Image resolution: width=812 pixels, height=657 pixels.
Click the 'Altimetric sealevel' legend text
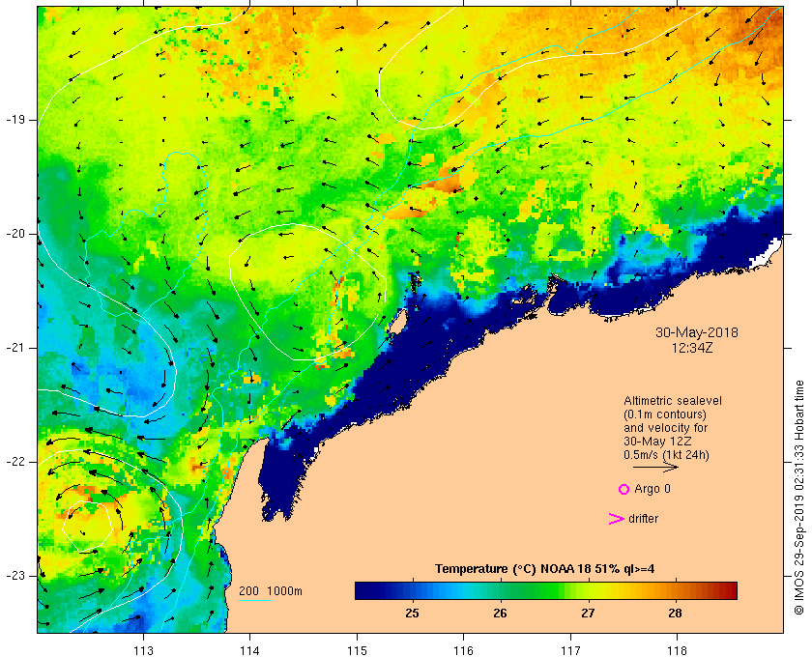tap(673, 401)
